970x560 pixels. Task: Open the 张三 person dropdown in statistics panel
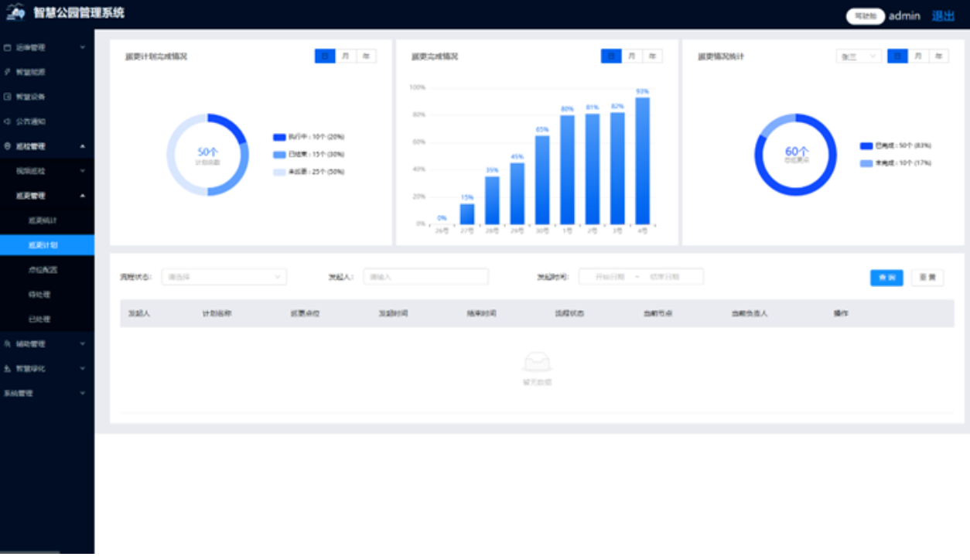pos(858,56)
